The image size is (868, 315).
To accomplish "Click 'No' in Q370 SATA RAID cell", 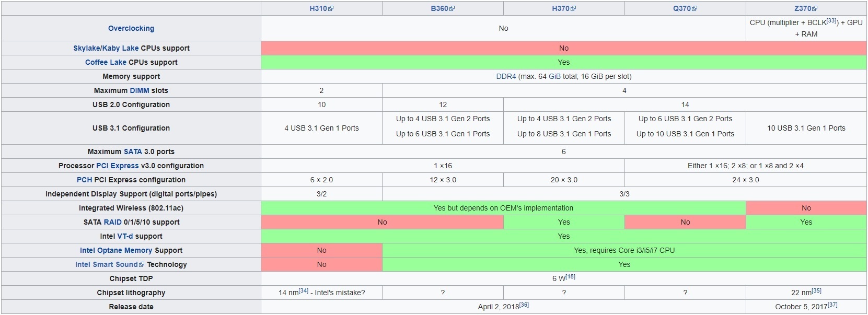I will [x=685, y=222].
